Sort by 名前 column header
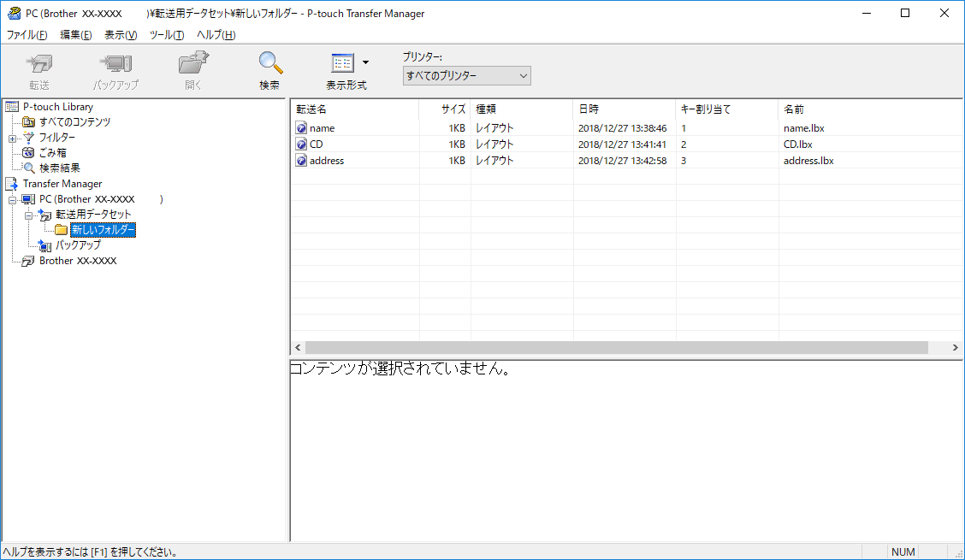Screen dimensions: 965x560 870,109
